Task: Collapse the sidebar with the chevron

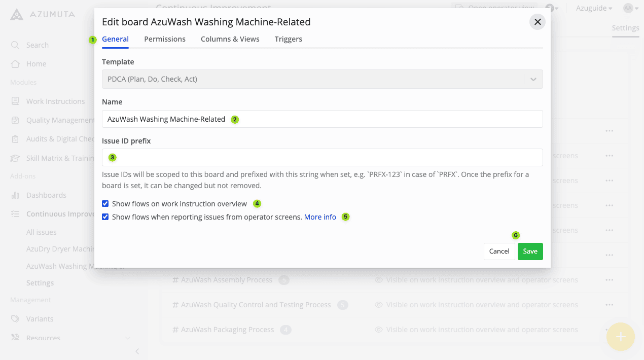Action: (x=137, y=351)
